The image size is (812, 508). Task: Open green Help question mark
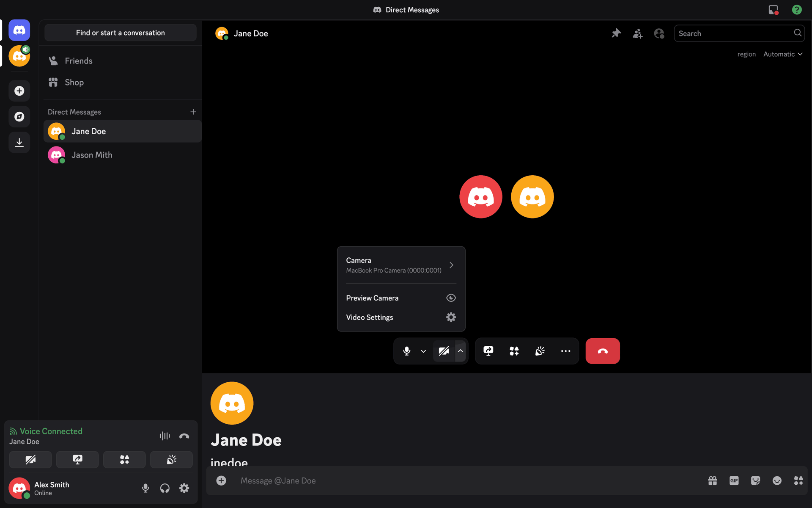click(x=797, y=10)
